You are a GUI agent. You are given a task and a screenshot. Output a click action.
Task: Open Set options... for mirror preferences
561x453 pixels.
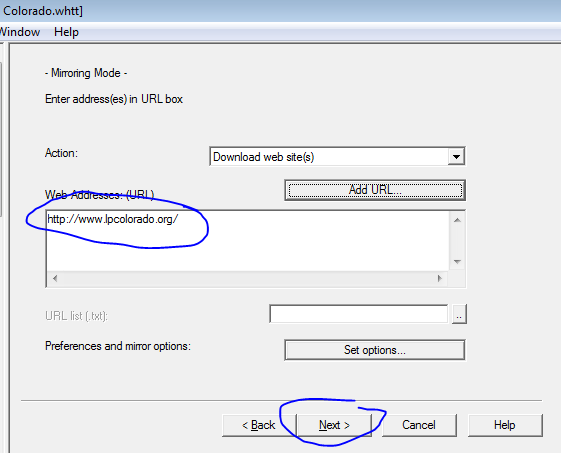[375, 350]
